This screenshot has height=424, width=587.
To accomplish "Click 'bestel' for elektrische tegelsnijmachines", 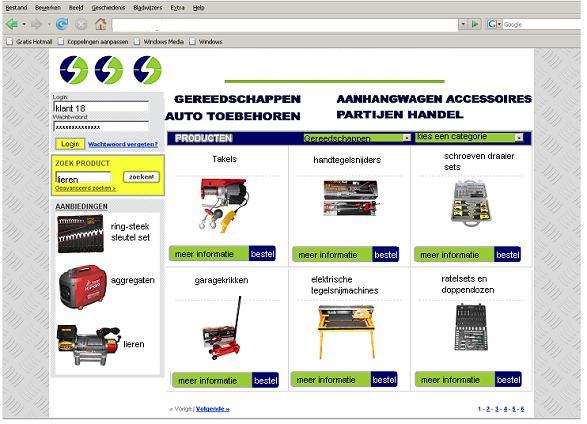I will (384, 379).
